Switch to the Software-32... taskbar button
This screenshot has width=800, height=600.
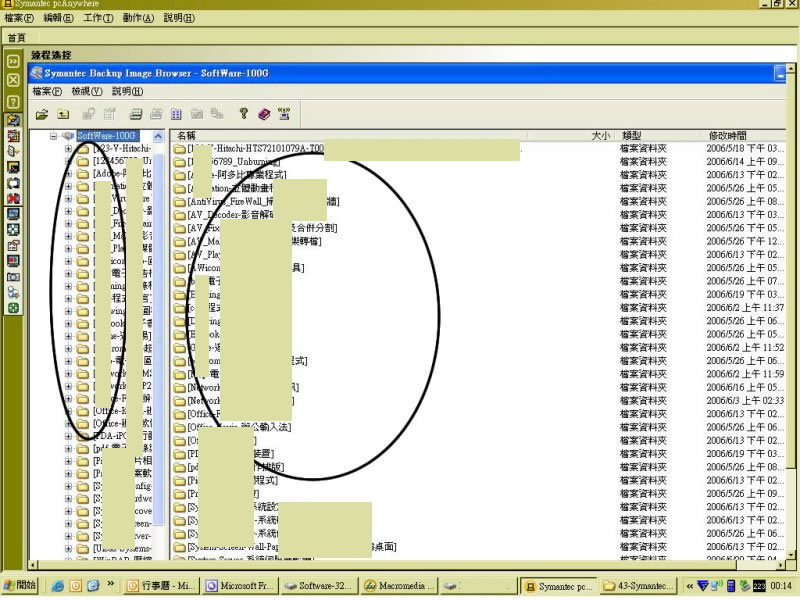[319, 586]
